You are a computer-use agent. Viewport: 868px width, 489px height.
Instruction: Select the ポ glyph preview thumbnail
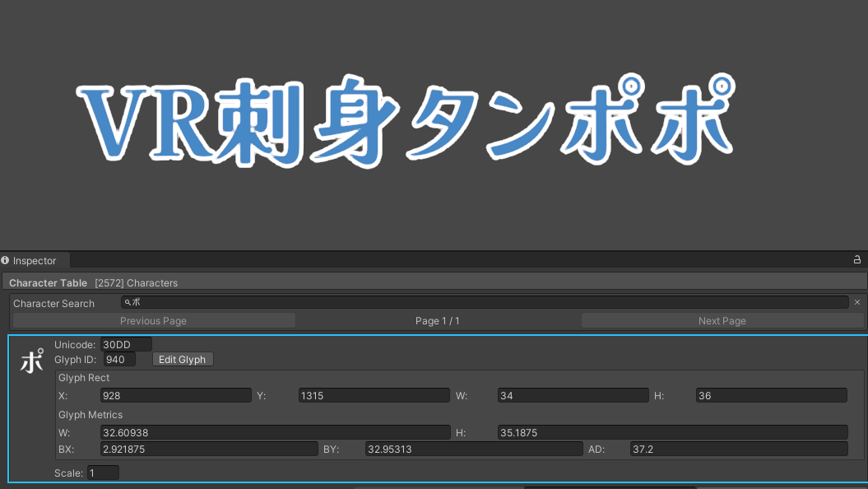click(x=31, y=361)
